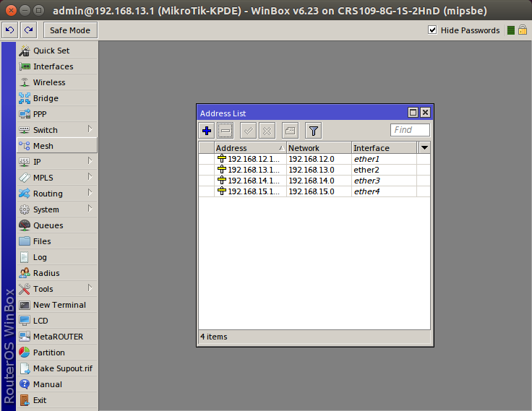Expand the Switch submenu arrow

click(x=90, y=129)
